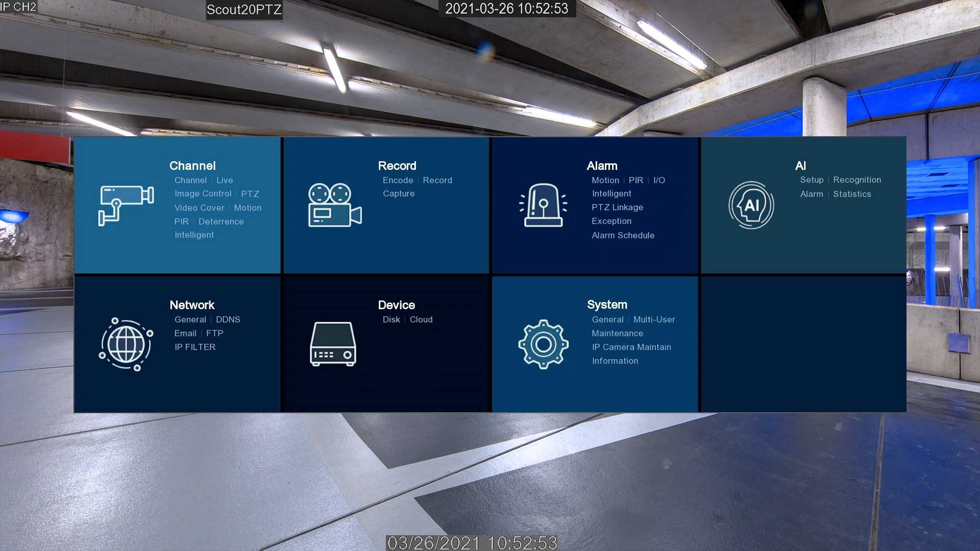
Task: Click the security camera Channel icon
Action: [x=126, y=205]
